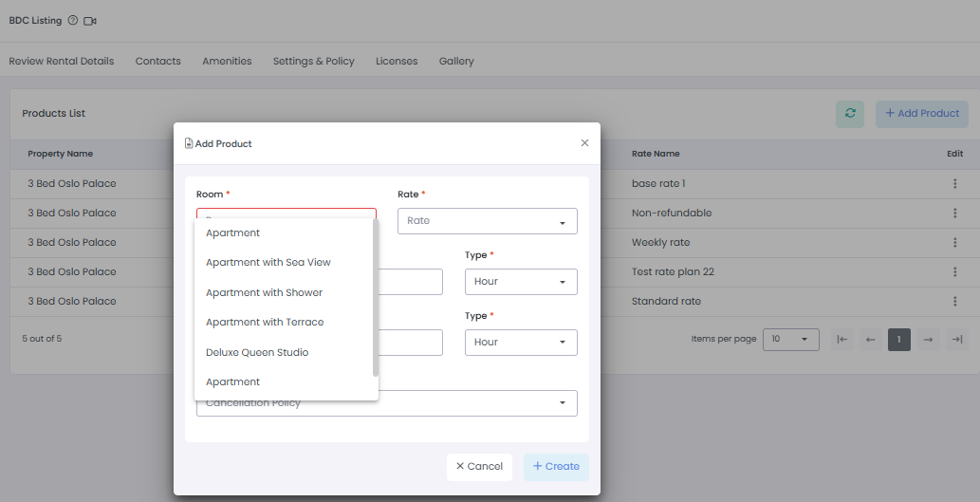Click 5 out of 5 count text
This screenshot has height=502, width=980.
(42, 339)
